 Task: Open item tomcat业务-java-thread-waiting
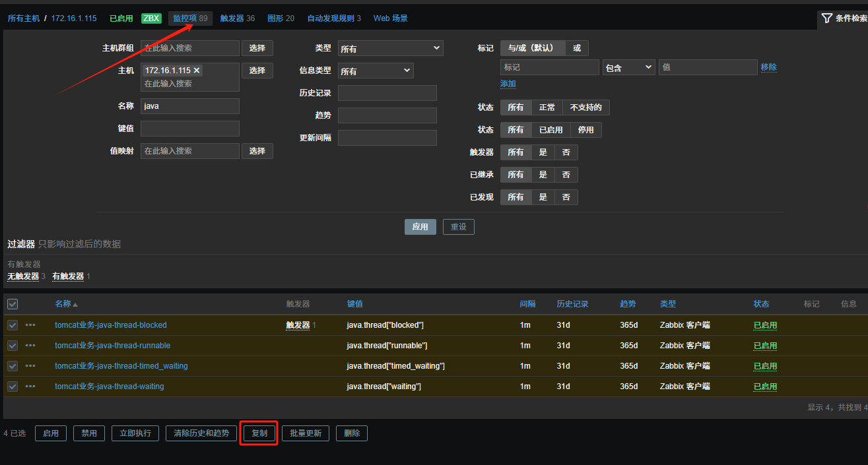(110, 387)
